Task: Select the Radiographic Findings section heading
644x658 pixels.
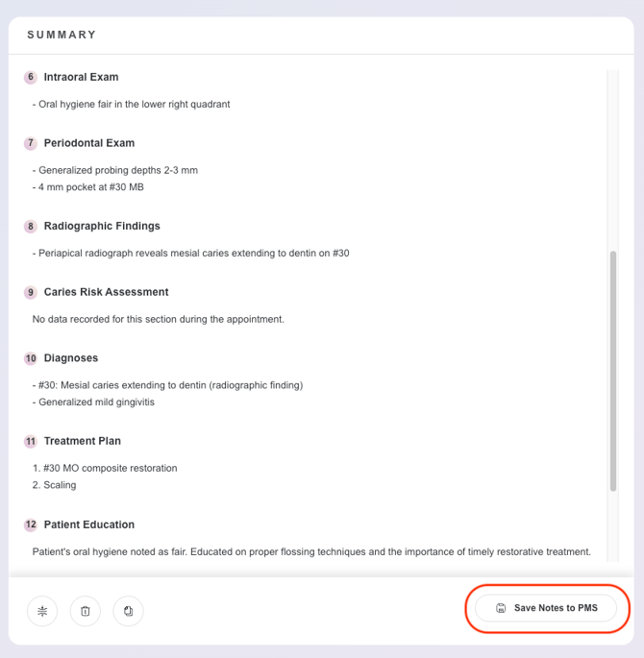Action: 102,226
